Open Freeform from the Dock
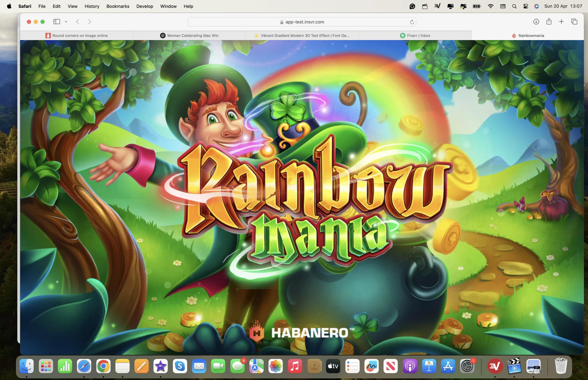588x380 pixels. point(371,366)
